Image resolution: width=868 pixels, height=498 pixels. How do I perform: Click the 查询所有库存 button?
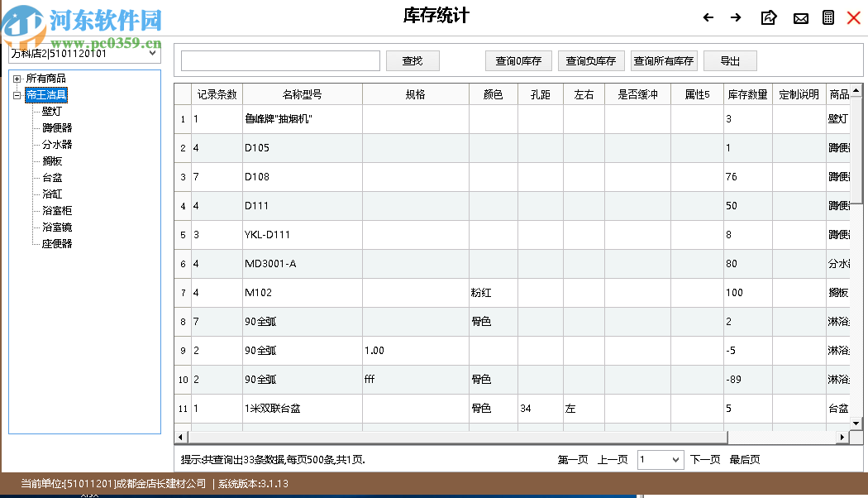(x=663, y=60)
